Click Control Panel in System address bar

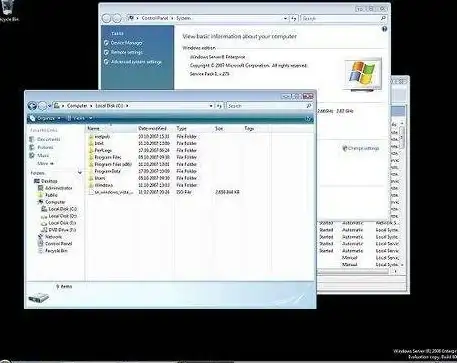[x=155, y=18]
